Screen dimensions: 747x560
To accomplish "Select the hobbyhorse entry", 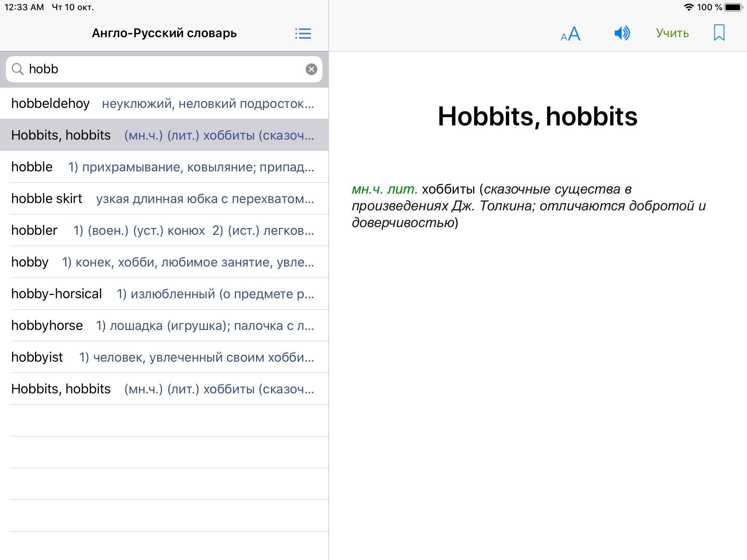I will pyautogui.click(x=164, y=326).
